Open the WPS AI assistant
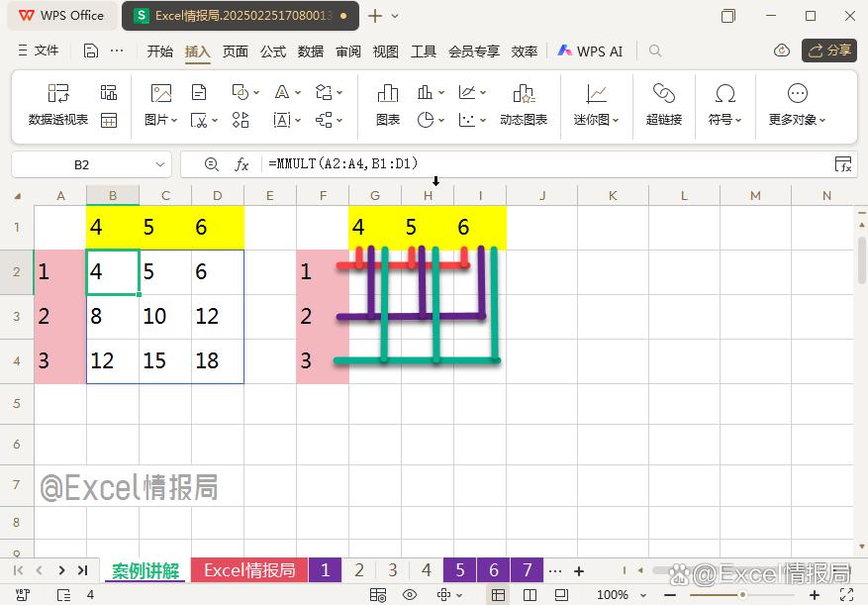 591,50
